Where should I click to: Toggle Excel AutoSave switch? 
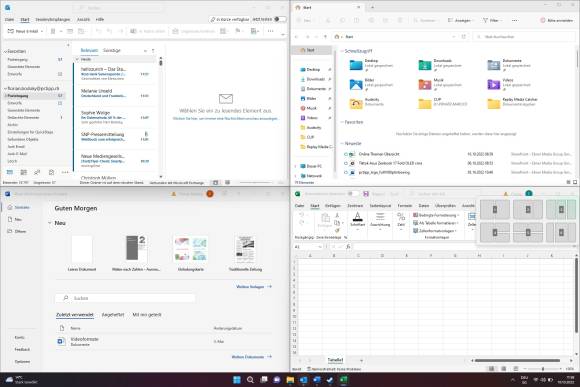(354, 194)
